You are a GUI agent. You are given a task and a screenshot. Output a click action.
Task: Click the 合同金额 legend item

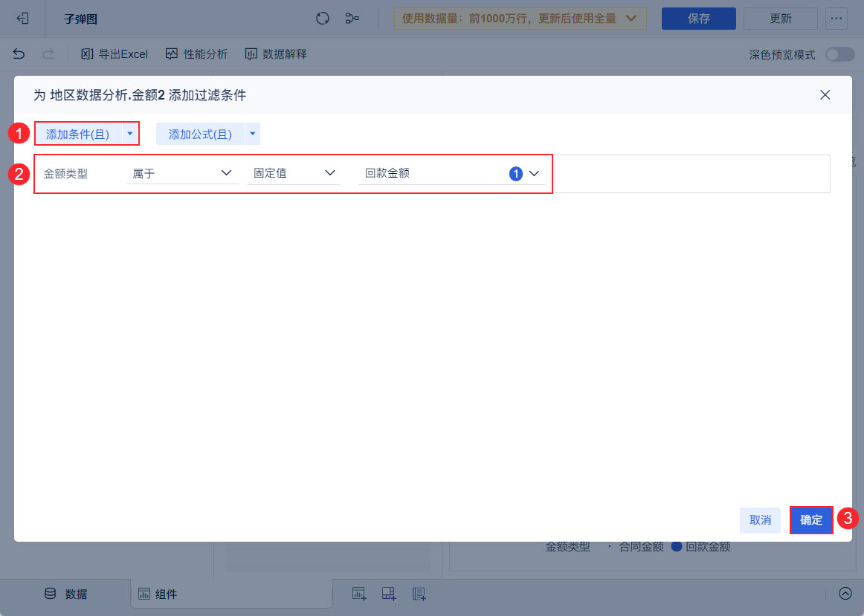pos(636,547)
